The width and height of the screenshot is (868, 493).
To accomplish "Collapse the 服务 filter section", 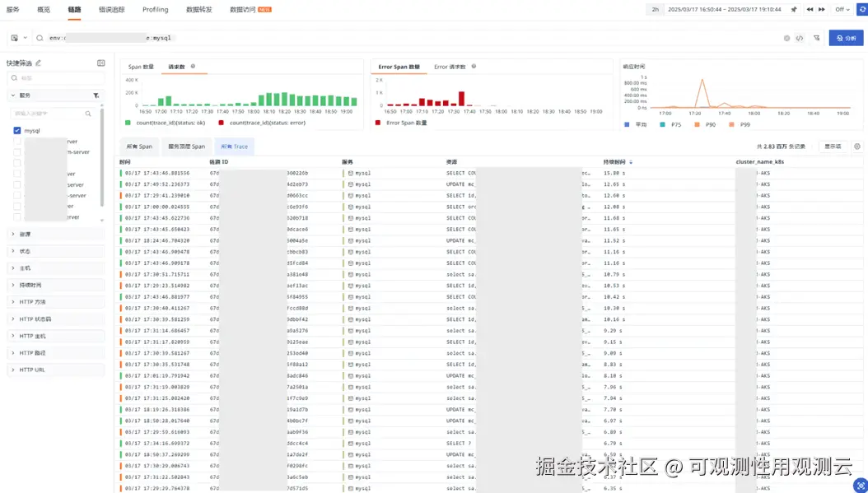I will (x=13, y=95).
